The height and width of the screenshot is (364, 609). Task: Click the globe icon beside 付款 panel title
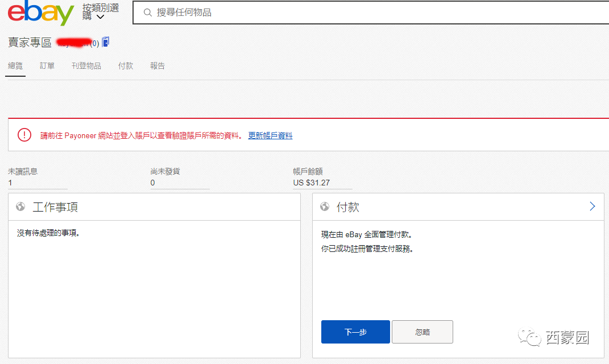pos(325,206)
